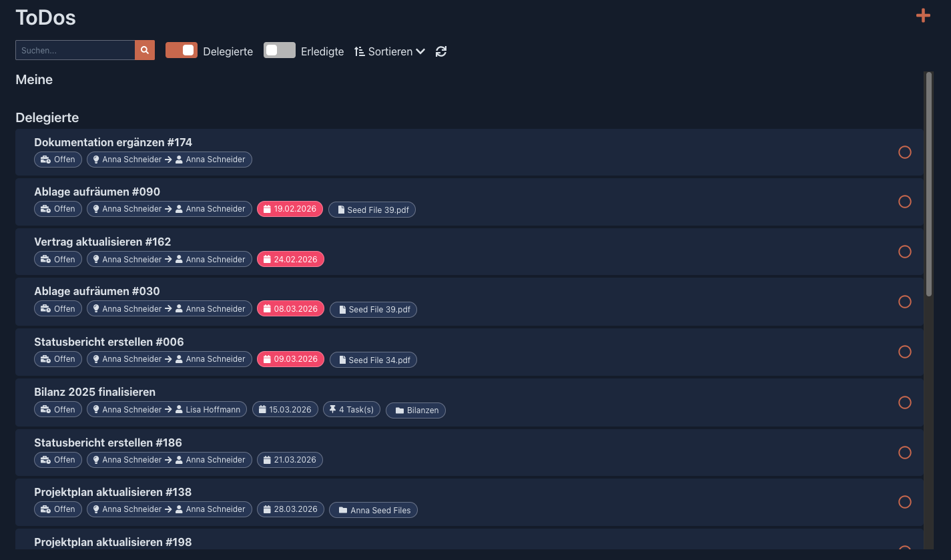Mark Ablage aufräumen #030 as done
This screenshot has height=560, width=951.
(905, 302)
